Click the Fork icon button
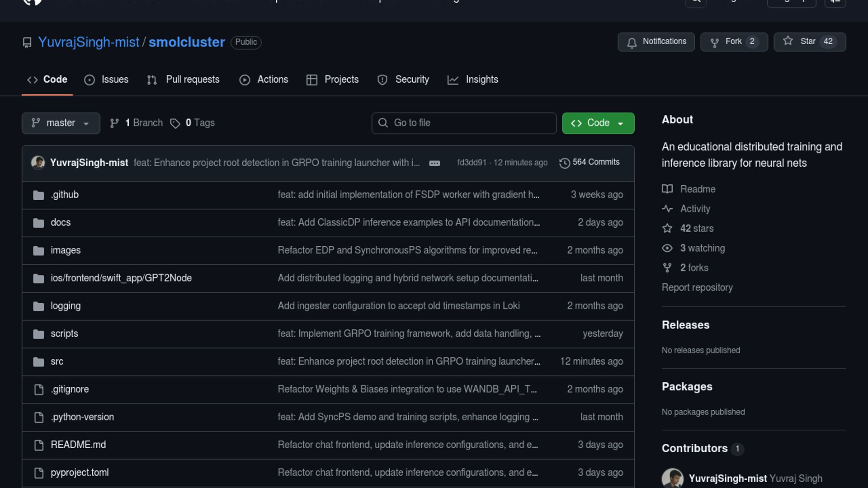868x488 pixels. point(715,42)
